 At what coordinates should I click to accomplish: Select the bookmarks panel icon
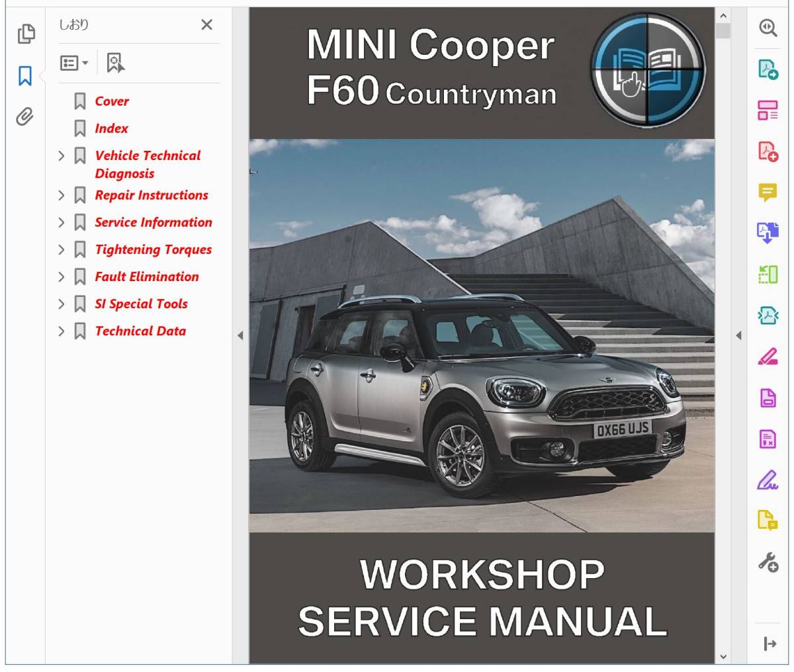coord(25,76)
